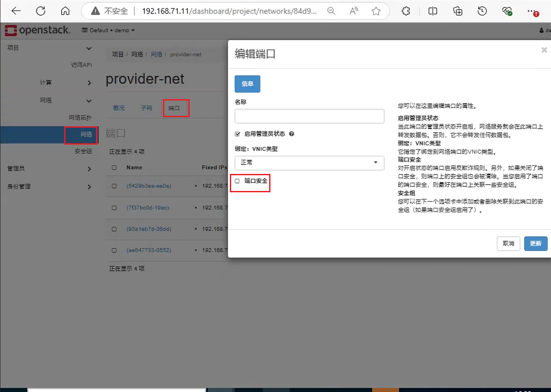Collapse the 项目 sidebar section
This screenshot has width=551, height=392.
pos(49,48)
